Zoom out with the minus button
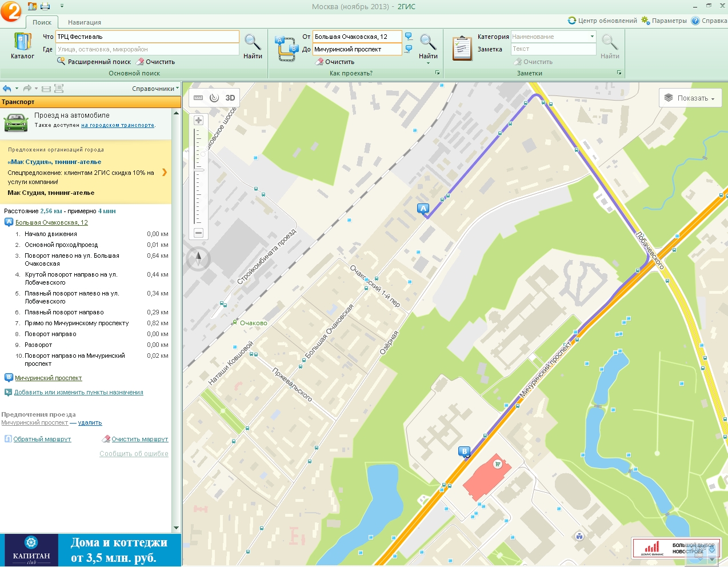This screenshot has height=567, width=728. [198, 233]
